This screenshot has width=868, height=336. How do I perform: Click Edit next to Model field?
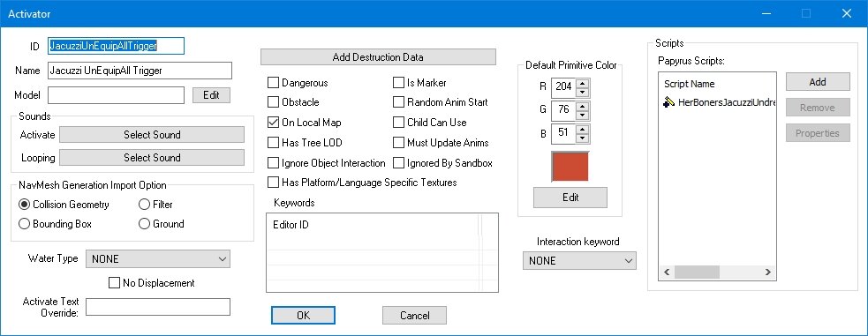coord(211,95)
